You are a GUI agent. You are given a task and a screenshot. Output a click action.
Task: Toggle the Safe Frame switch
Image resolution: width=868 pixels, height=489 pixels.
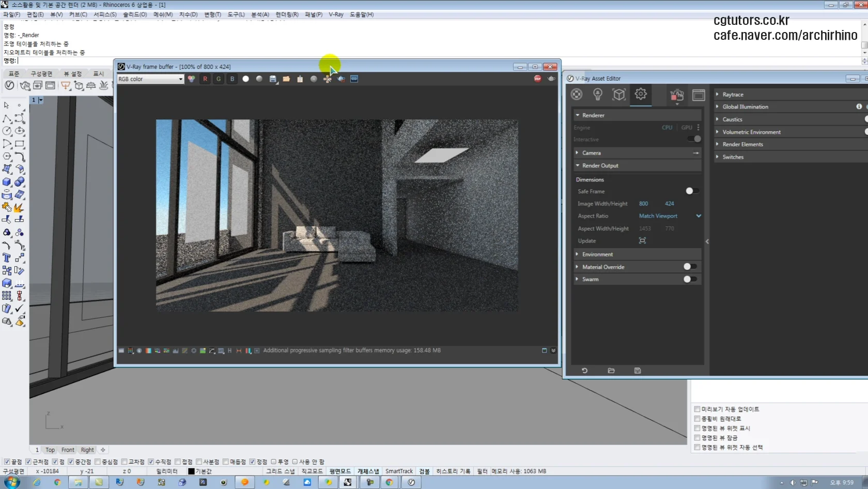(692, 191)
